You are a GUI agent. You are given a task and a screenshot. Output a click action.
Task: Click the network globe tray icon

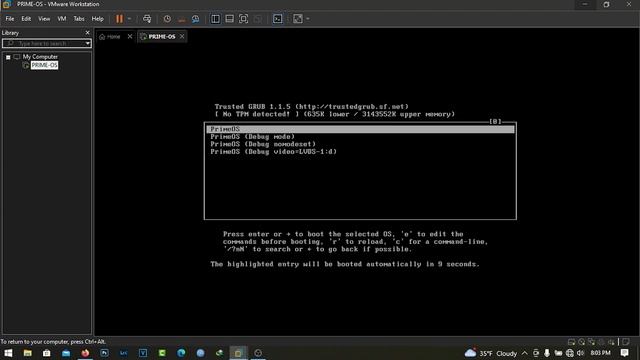pos(570,353)
